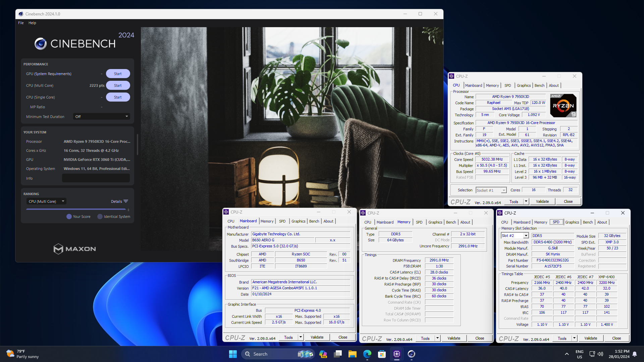Click Validate in CPU-Z SPD window

[x=591, y=338]
